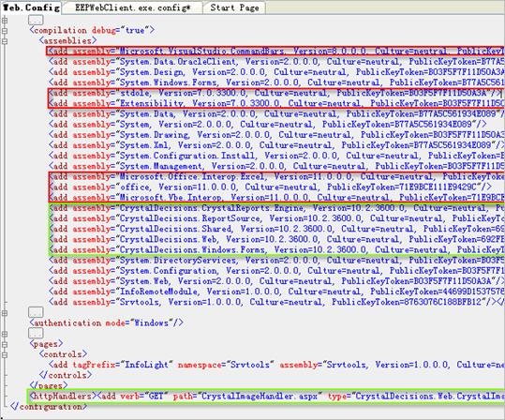This screenshot has width=505, height=420.
Task: Click the ellipsis box above the compilation tag
Action: click(x=36, y=20)
